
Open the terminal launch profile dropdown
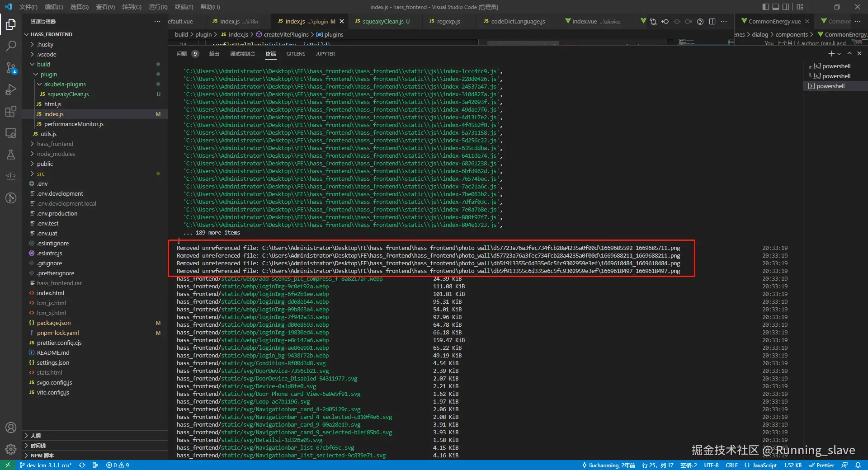coord(839,54)
